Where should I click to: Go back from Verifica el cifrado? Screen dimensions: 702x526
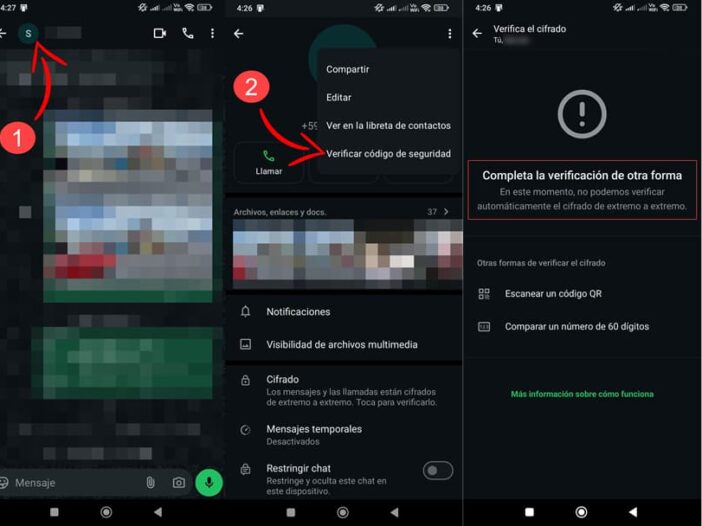click(x=477, y=33)
